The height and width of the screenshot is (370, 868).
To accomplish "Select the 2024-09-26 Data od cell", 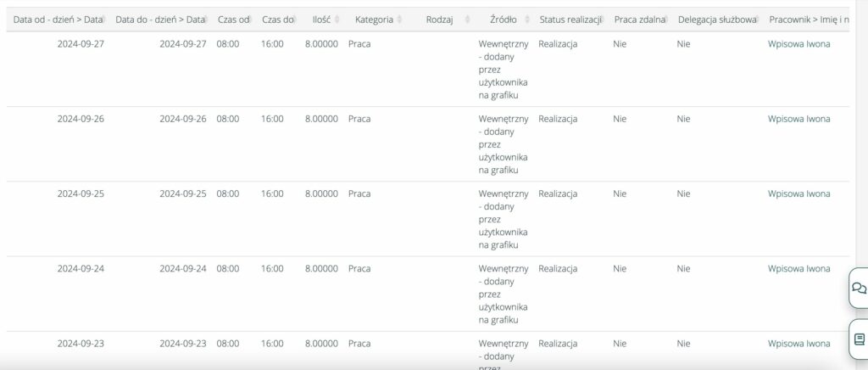I will [81, 119].
